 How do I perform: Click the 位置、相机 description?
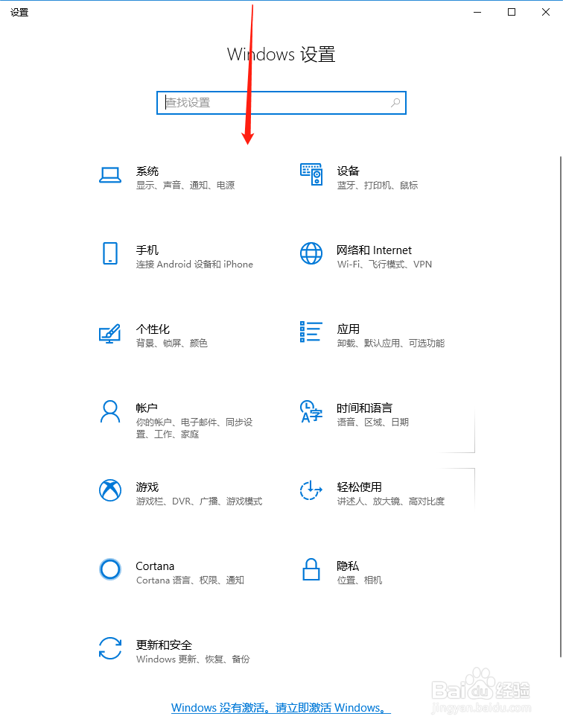tap(359, 580)
